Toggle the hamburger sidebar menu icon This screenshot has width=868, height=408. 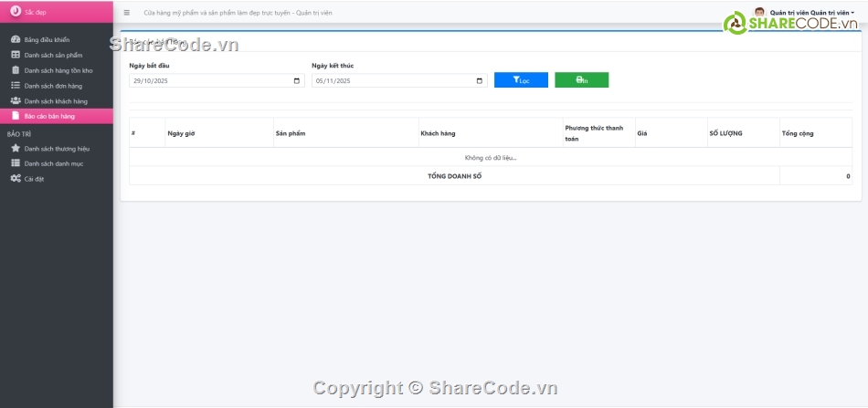pos(126,13)
